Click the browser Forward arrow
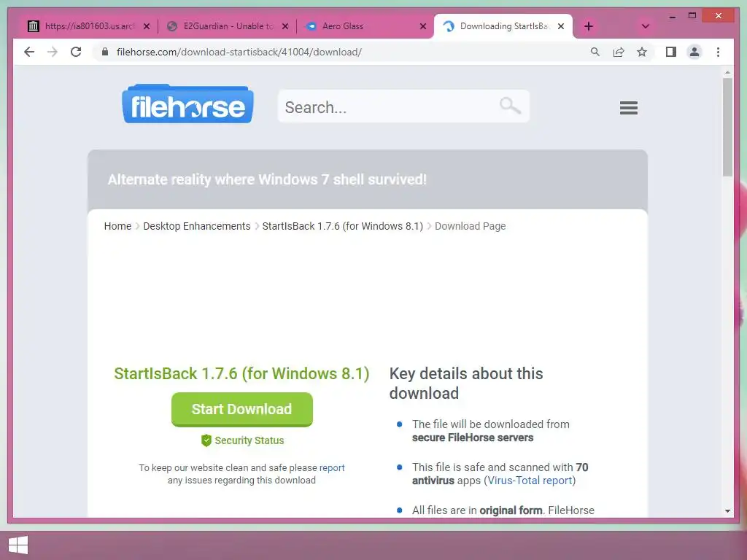Viewport: 747px width, 560px height. (x=53, y=52)
